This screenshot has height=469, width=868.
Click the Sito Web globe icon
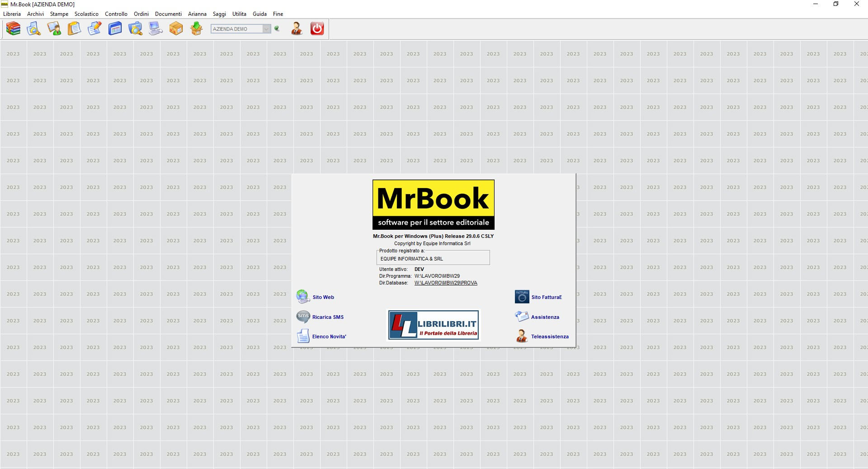click(303, 297)
